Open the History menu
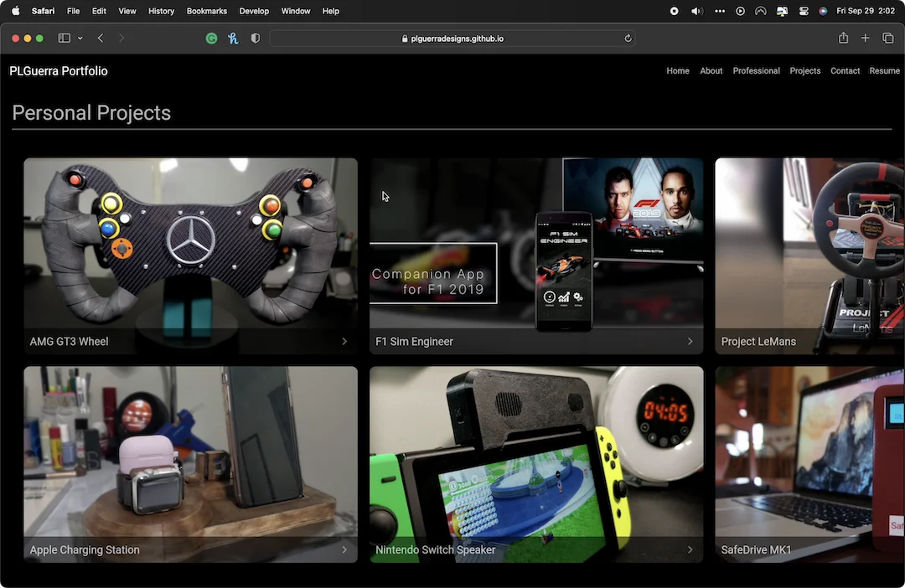 pos(161,11)
